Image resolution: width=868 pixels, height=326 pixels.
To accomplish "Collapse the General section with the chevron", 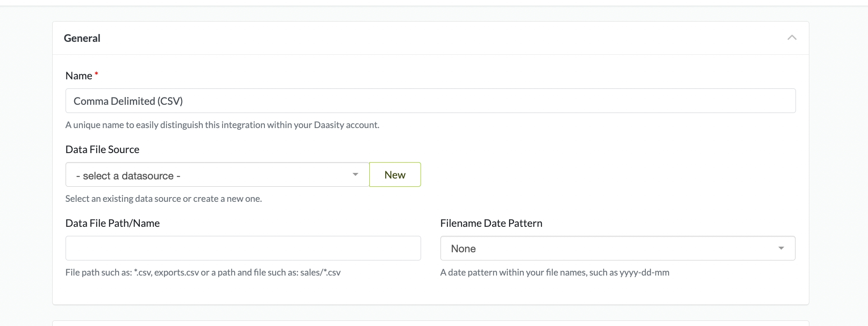I will coord(792,38).
